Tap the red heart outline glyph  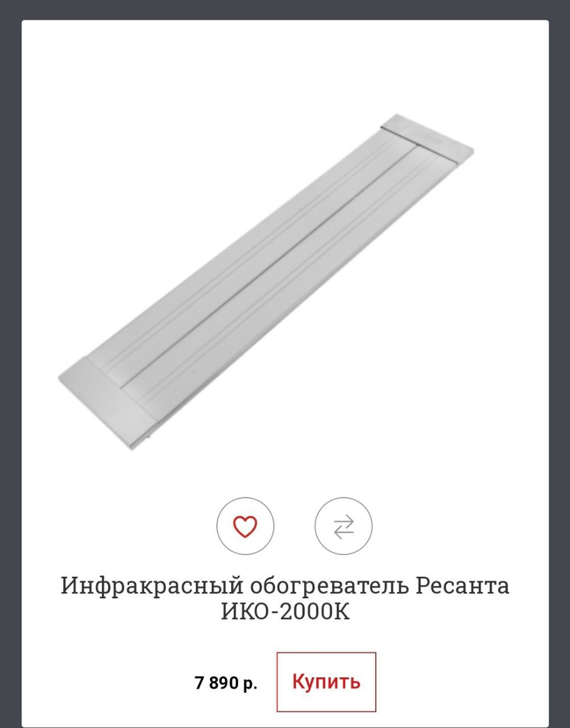tap(245, 526)
